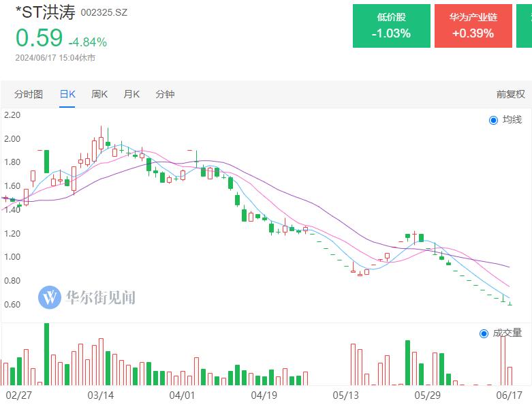Image resolution: width=532 pixels, height=405 pixels.
Task: Click the *ST洪涛 stock name
Action: point(45,12)
